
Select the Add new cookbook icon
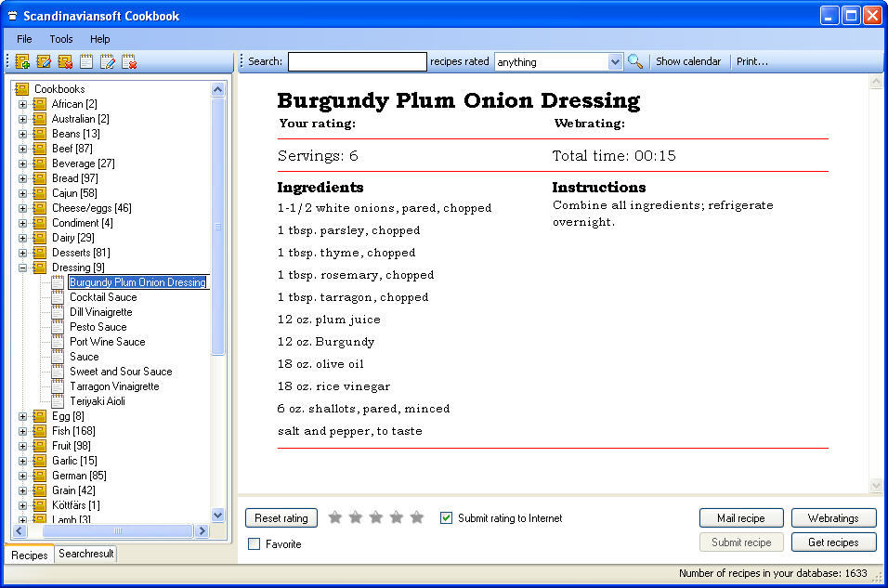point(20,62)
